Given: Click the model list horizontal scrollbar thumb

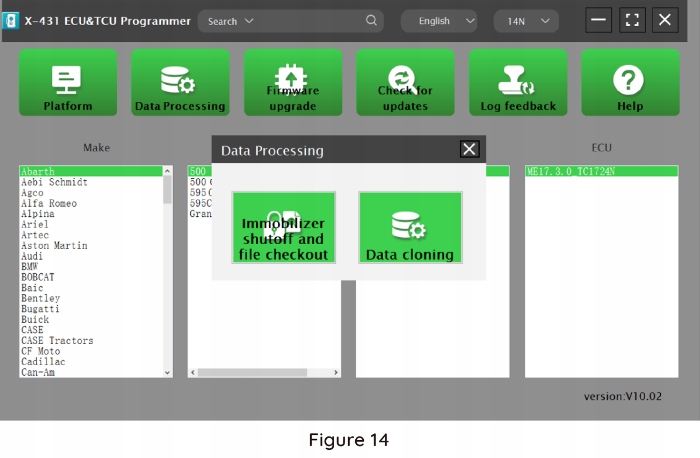Looking at the screenshot, I should click(252, 372).
